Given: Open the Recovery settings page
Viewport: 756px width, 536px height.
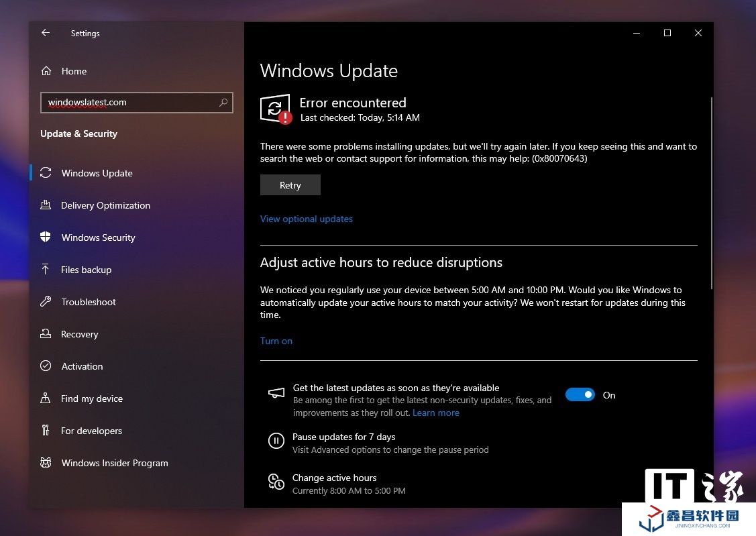Looking at the screenshot, I should point(79,334).
